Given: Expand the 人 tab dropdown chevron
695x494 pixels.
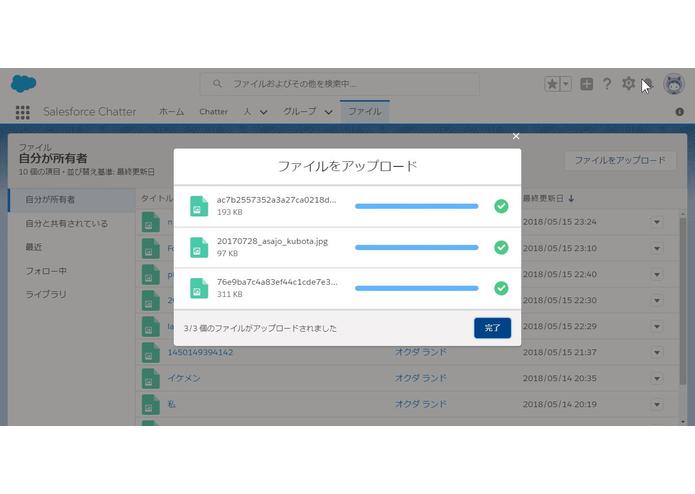Looking at the screenshot, I should click(x=263, y=112).
